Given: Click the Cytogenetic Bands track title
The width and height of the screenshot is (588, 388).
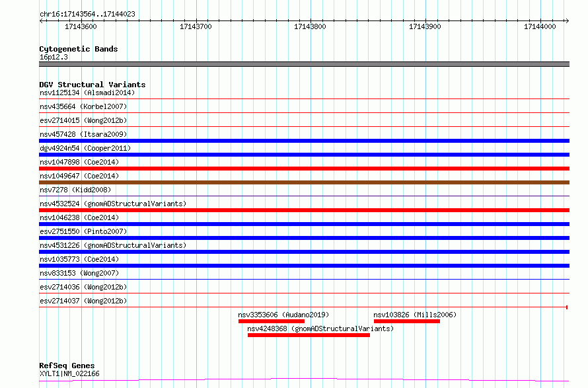Looking at the screenshot, I should (79, 49).
